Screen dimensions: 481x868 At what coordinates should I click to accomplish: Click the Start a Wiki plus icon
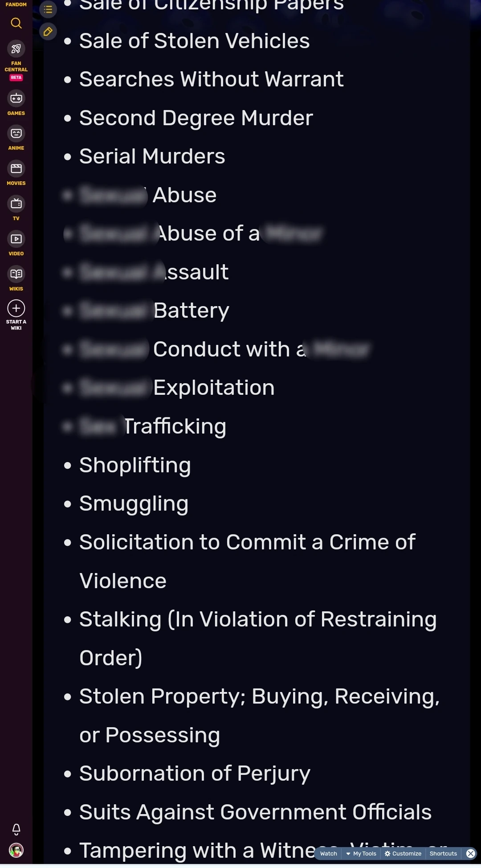click(x=16, y=308)
